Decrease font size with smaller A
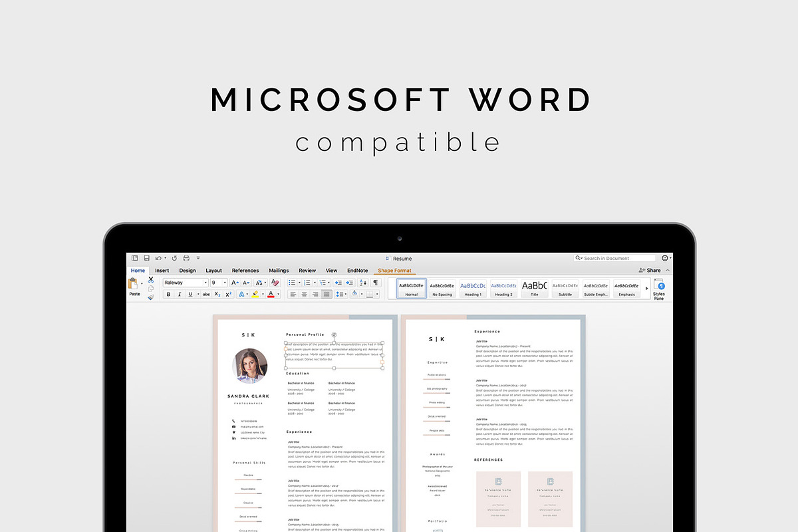 click(x=245, y=283)
